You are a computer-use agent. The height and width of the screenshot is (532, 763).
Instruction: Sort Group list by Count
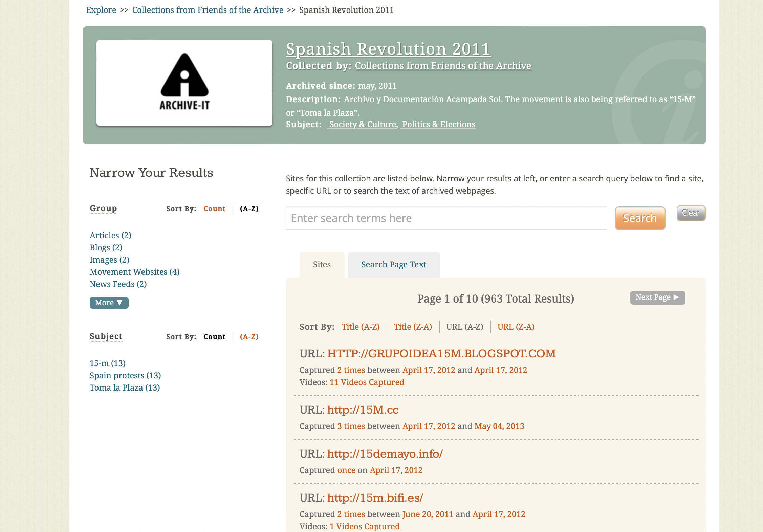(x=214, y=209)
